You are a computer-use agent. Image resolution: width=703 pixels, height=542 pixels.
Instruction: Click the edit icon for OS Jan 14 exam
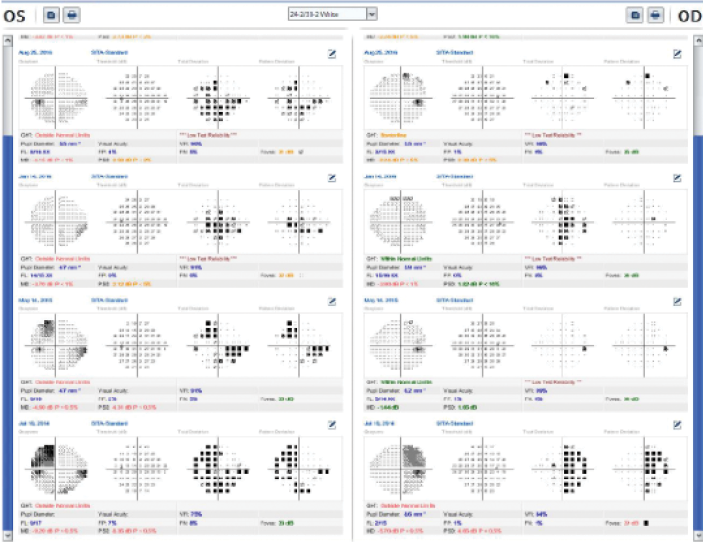(x=332, y=178)
